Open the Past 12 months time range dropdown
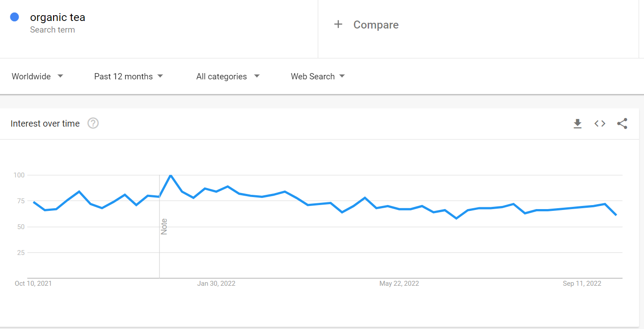The width and height of the screenshot is (644, 329). [128, 76]
